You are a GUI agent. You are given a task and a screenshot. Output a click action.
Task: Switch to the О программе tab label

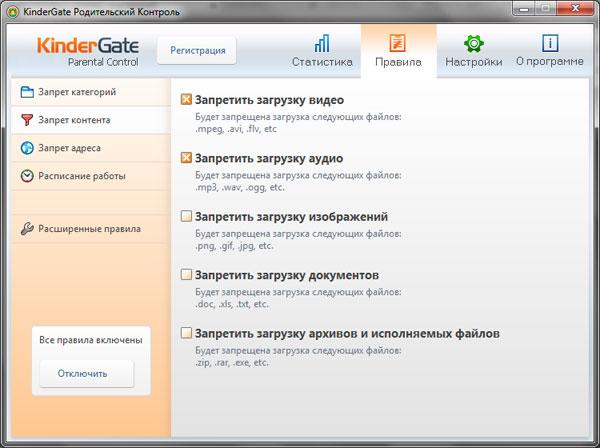click(550, 62)
